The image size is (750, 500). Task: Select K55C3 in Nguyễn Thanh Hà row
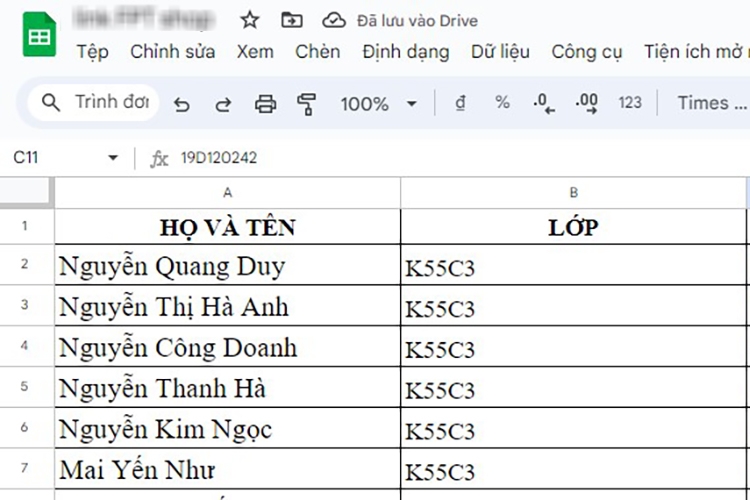pyautogui.click(x=574, y=387)
